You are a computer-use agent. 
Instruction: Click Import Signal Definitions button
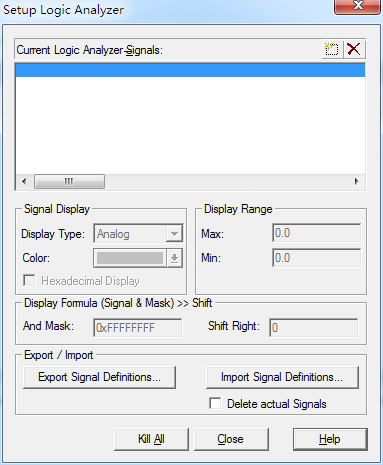click(282, 377)
